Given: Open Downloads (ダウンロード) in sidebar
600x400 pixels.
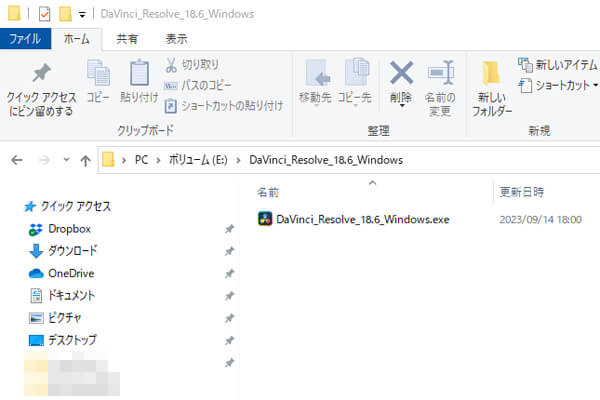Looking at the screenshot, I should click(x=64, y=251).
